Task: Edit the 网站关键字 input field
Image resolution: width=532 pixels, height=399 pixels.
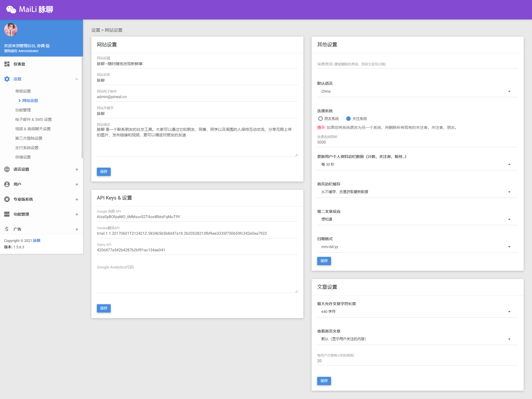Action: pos(197,114)
